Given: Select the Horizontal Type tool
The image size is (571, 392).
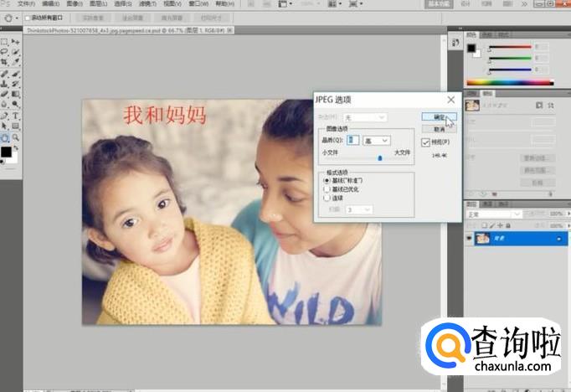Looking at the screenshot, I should 16,116.
